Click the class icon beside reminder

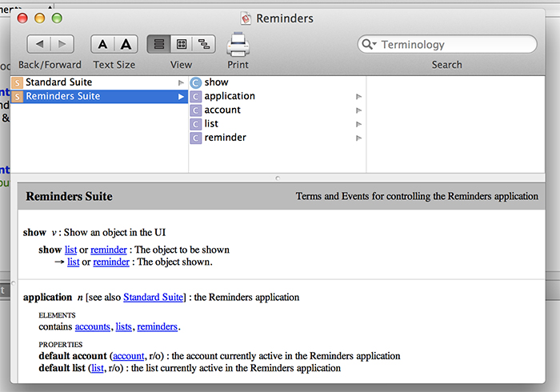[196, 138]
